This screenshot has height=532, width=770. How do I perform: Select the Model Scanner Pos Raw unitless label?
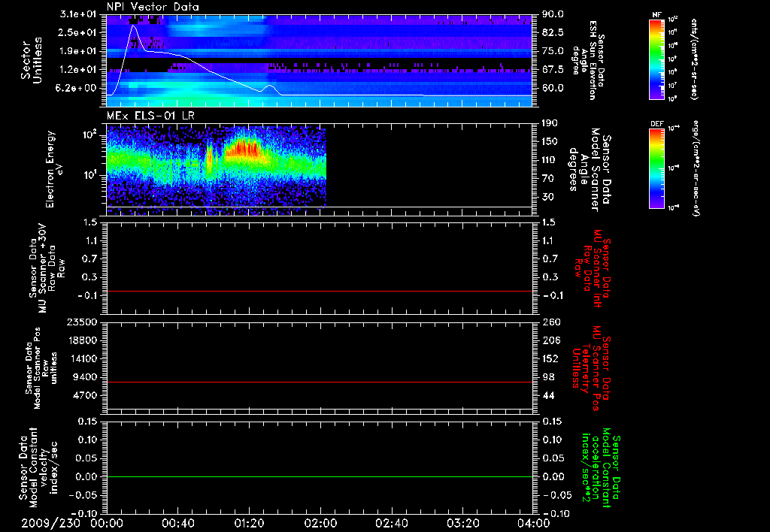click(42, 369)
